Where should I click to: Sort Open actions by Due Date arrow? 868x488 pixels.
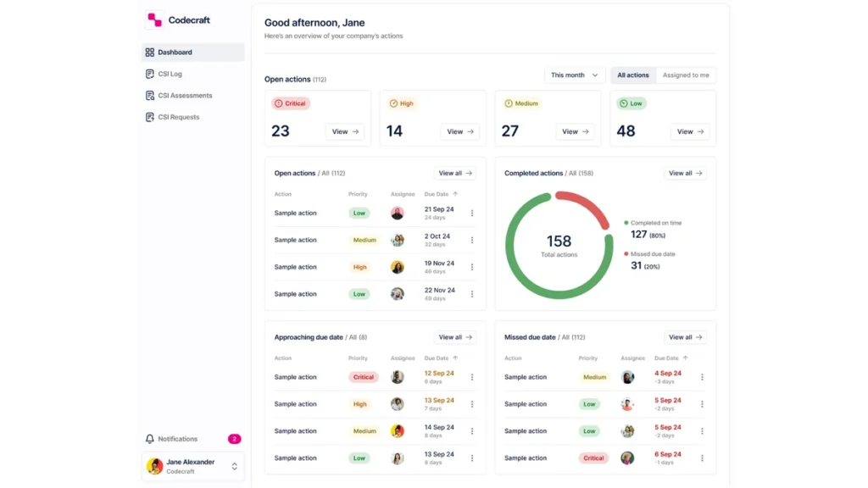(455, 194)
